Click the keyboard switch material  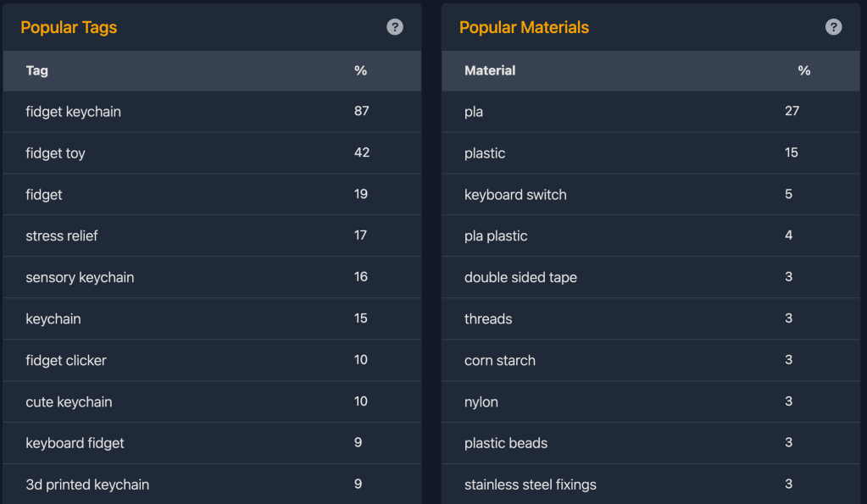[515, 195]
